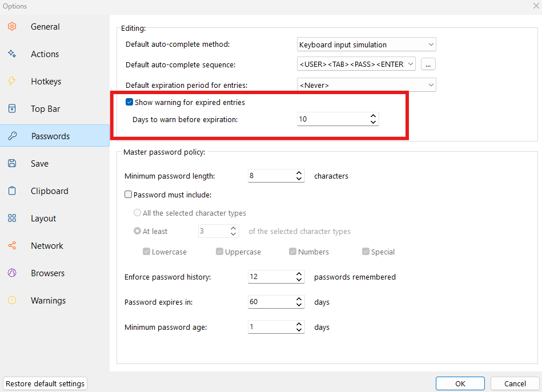Click the General gear icon
The height and width of the screenshot is (392, 542).
tap(12, 26)
